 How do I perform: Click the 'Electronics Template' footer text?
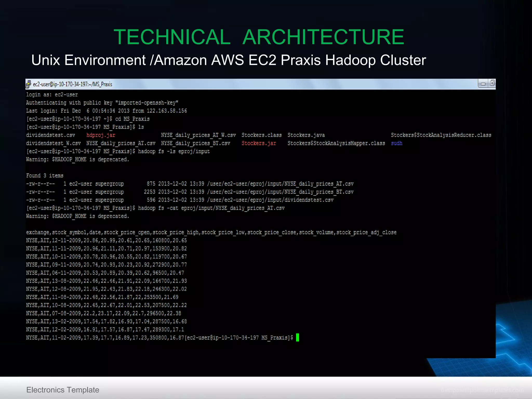tap(63, 390)
